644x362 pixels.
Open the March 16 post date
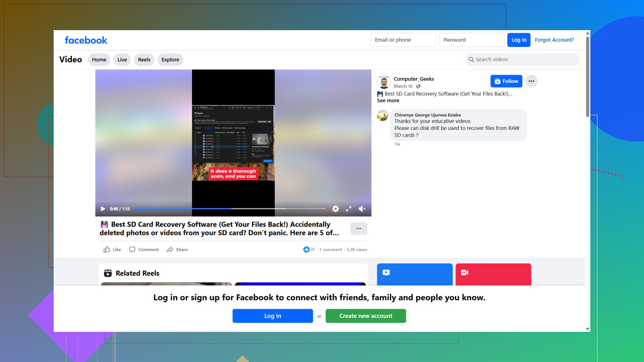pyautogui.click(x=403, y=86)
